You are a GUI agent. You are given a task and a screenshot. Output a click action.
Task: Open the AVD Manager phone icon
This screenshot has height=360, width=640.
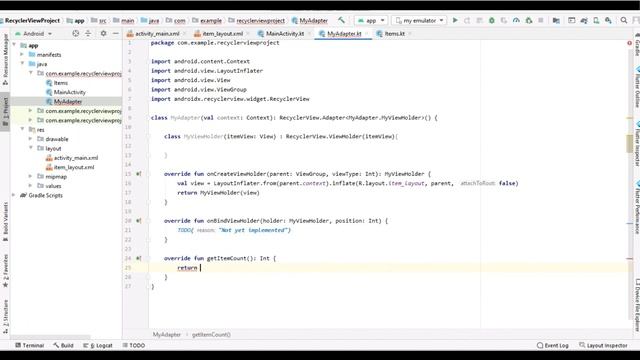[x=596, y=20]
